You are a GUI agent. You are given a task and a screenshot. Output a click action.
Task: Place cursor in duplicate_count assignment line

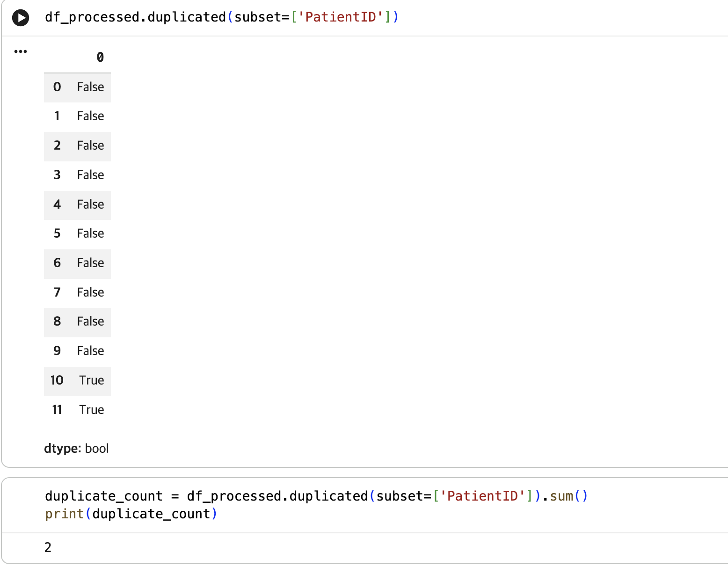316,496
